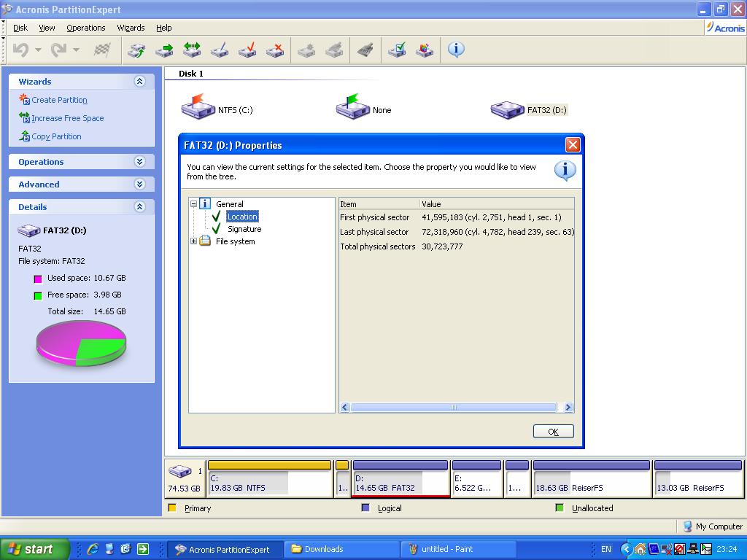Click the First physical sector row

pos(457,217)
